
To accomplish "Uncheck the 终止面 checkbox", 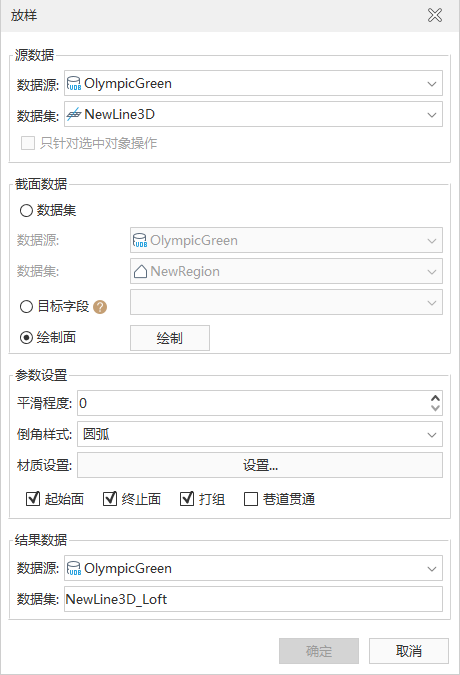I will [110, 499].
